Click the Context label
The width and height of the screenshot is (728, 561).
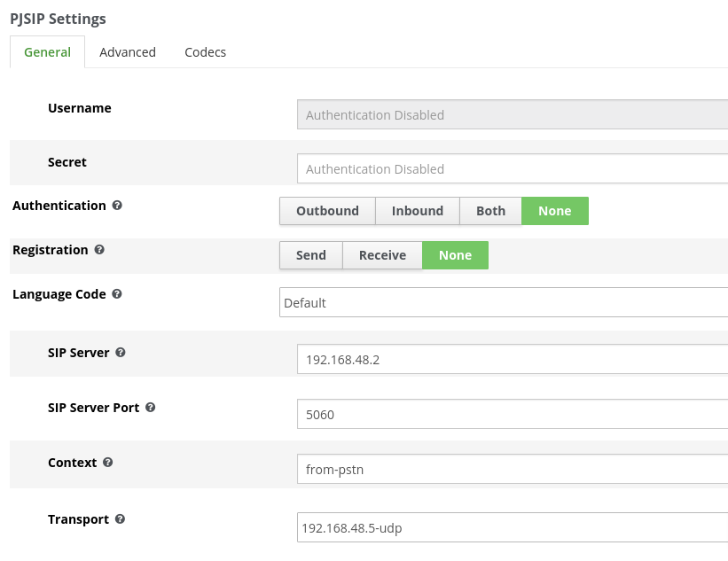(73, 463)
